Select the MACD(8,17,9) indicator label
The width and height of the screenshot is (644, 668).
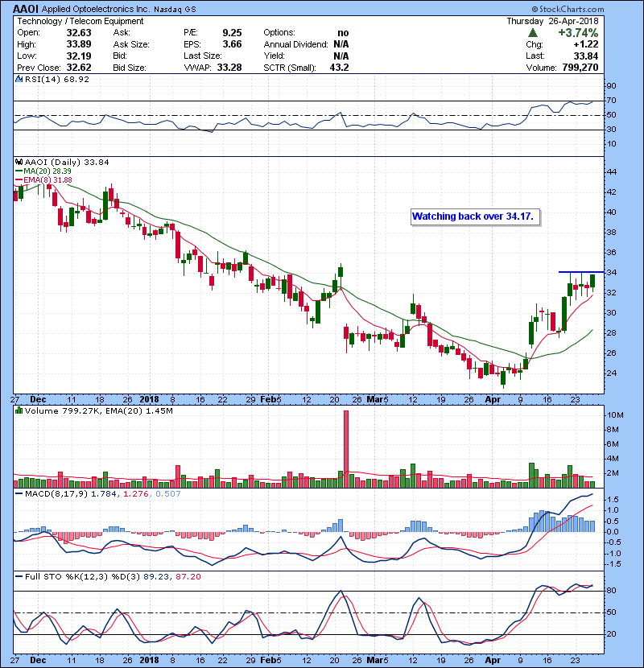tap(56, 494)
